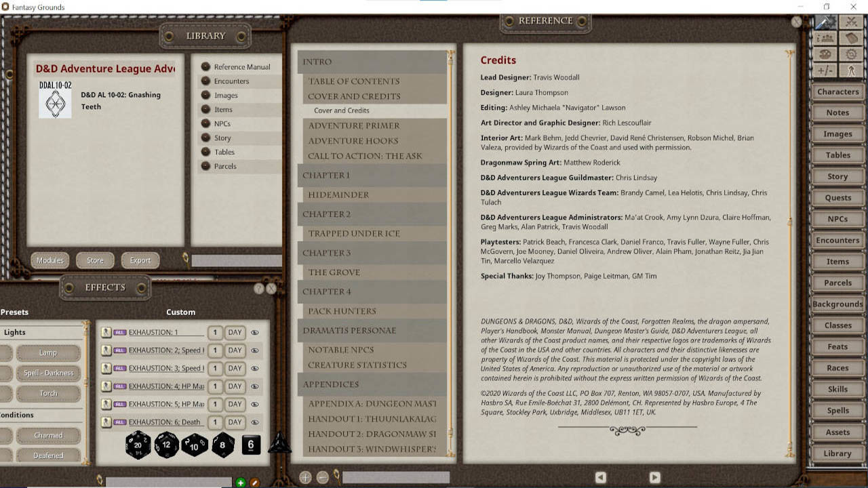This screenshot has width=868, height=488.
Task: Open the Store from the Library window
Action: [94, 260]
